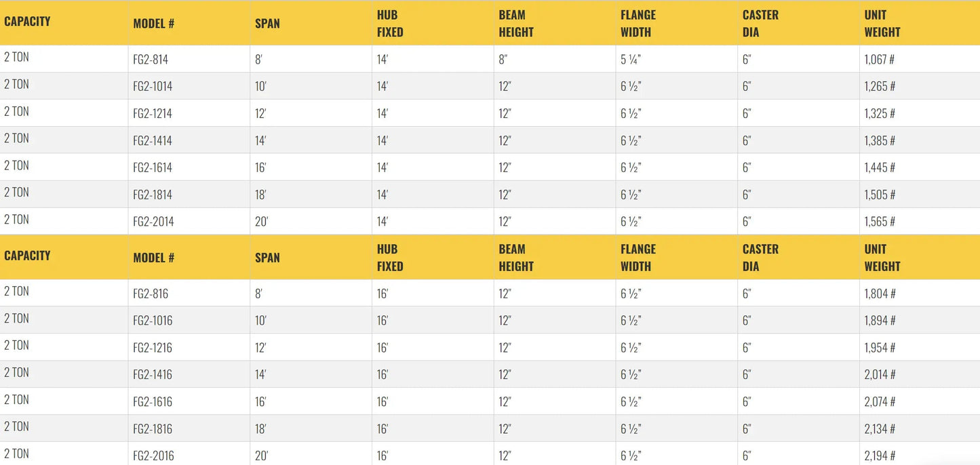Click the 5 ¼" flange width value
980x465 pixels.
pos(631,60)
